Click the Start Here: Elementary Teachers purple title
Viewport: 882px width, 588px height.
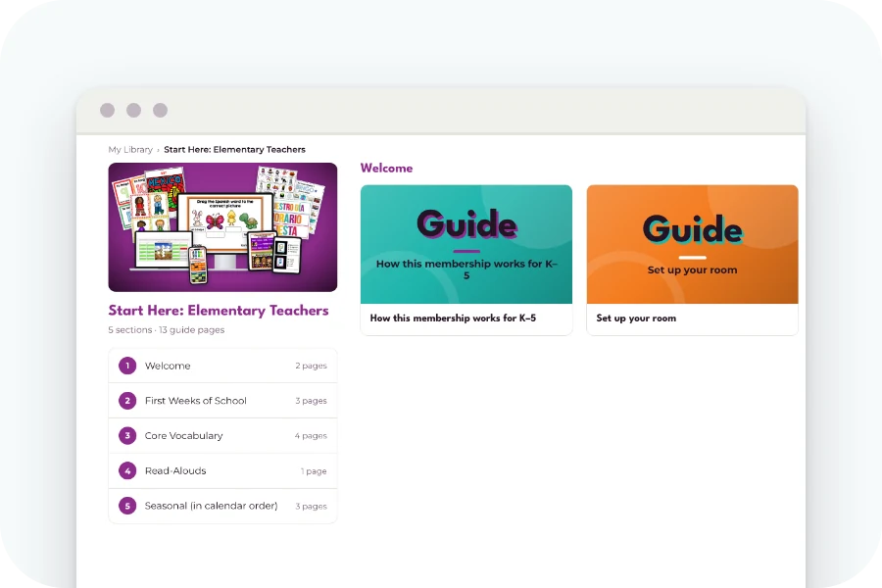click(219, 311)
